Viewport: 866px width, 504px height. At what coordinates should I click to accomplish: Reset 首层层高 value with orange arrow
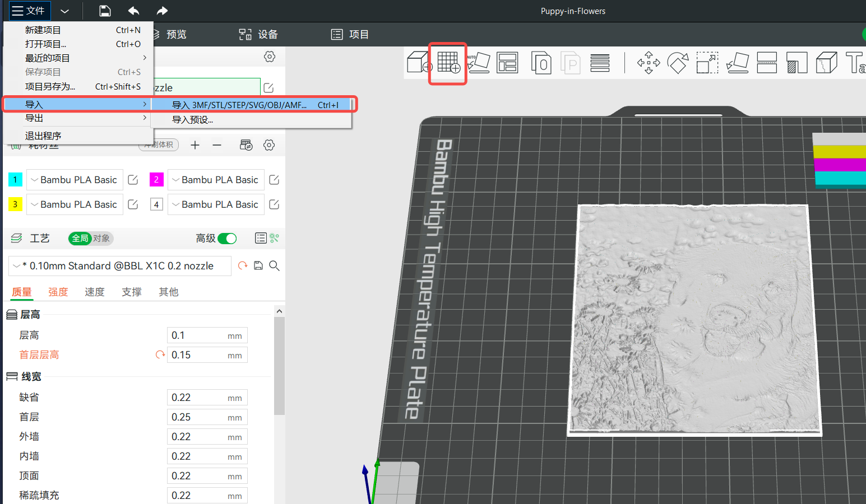[160, 354]
